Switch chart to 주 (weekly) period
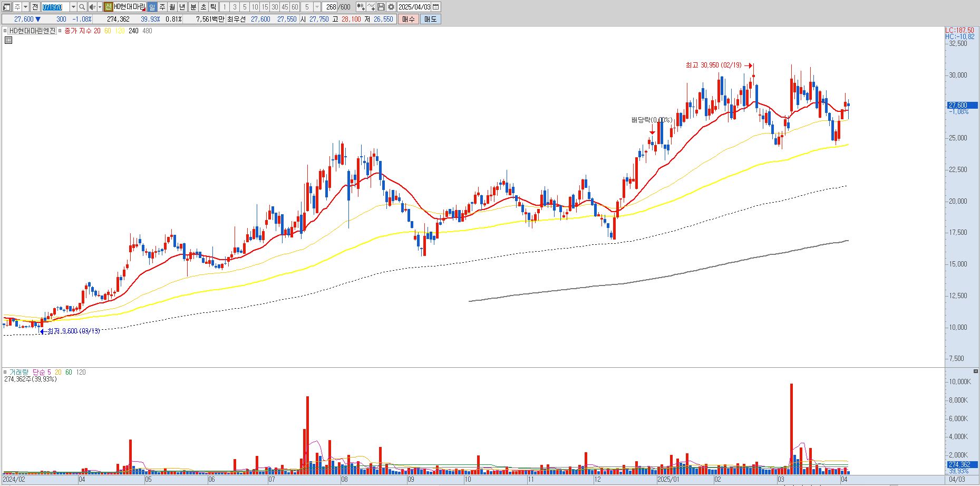Viewport: 980px width, 486px height. pyautogui.click(x=162, y=7)
